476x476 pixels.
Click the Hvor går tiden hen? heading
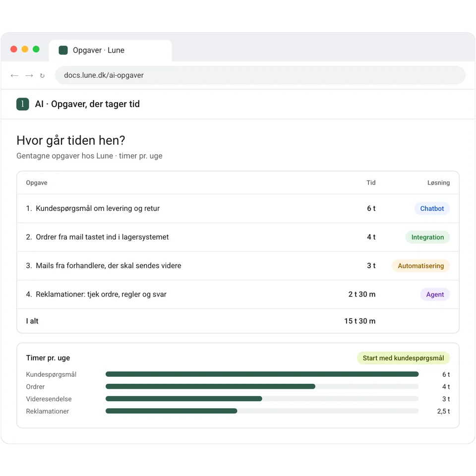(x=71, y=140)
